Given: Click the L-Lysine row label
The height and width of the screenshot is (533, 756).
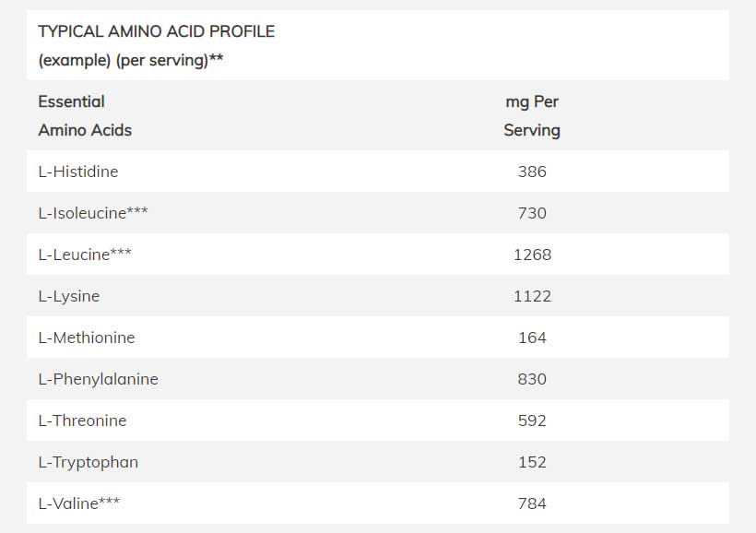Looking at the screenshot, I should [x=69, y=296].
